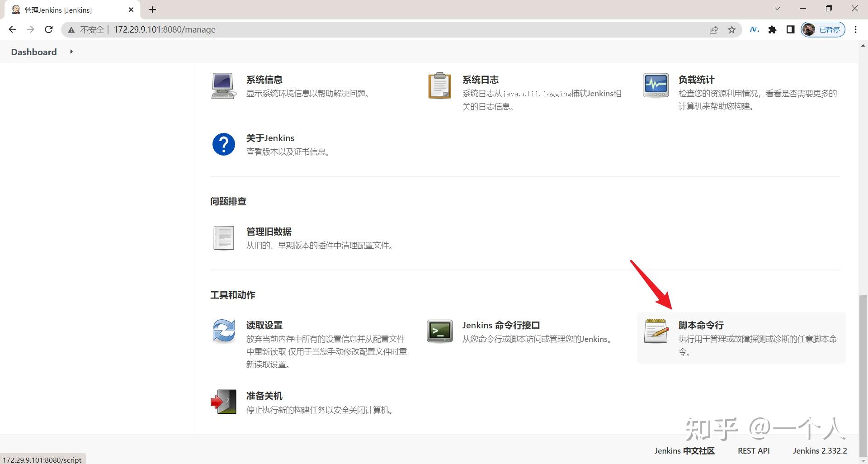Click the Jenkins 中文社区 footer link
This screenshot has width=868, height=464.
684,451
